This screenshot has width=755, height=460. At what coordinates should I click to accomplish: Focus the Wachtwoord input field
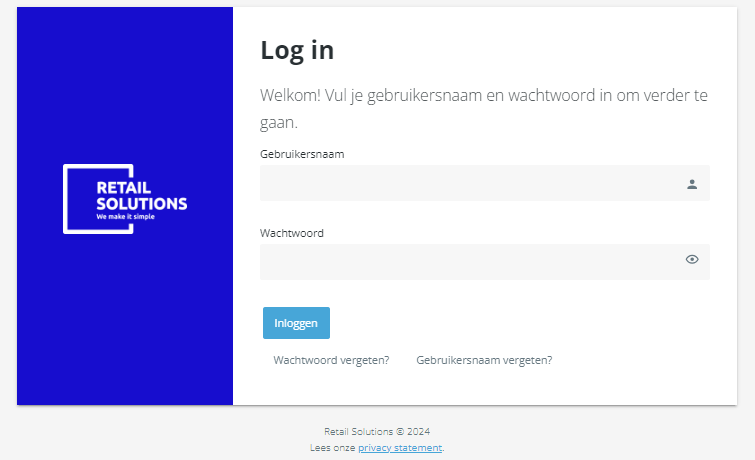pos(484,262)
